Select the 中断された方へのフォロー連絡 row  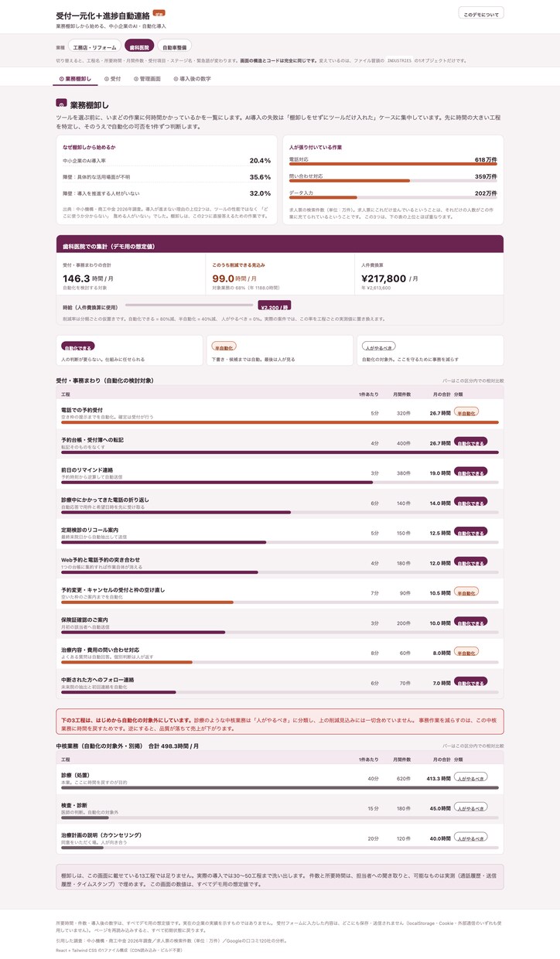280,683
